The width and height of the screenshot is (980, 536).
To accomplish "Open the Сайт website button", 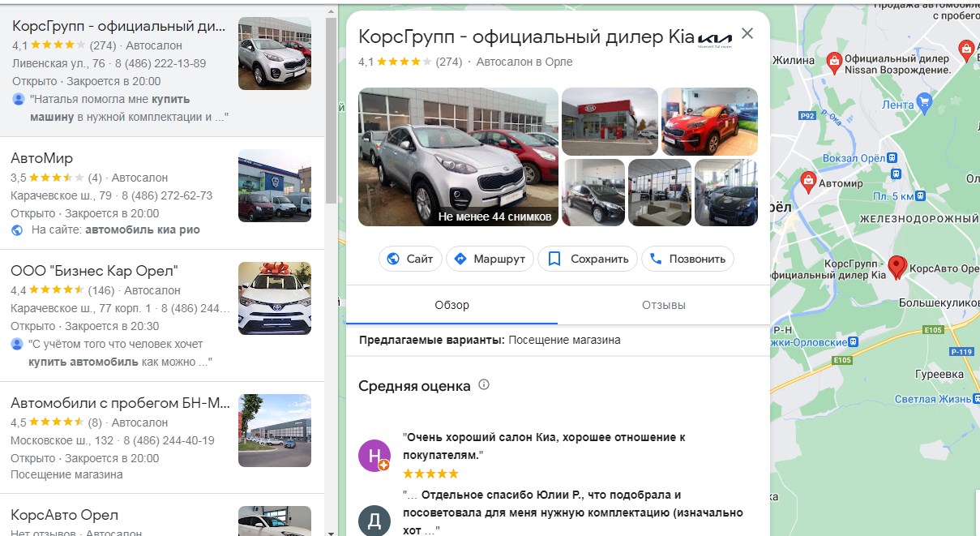I will [x=410, y=259].
